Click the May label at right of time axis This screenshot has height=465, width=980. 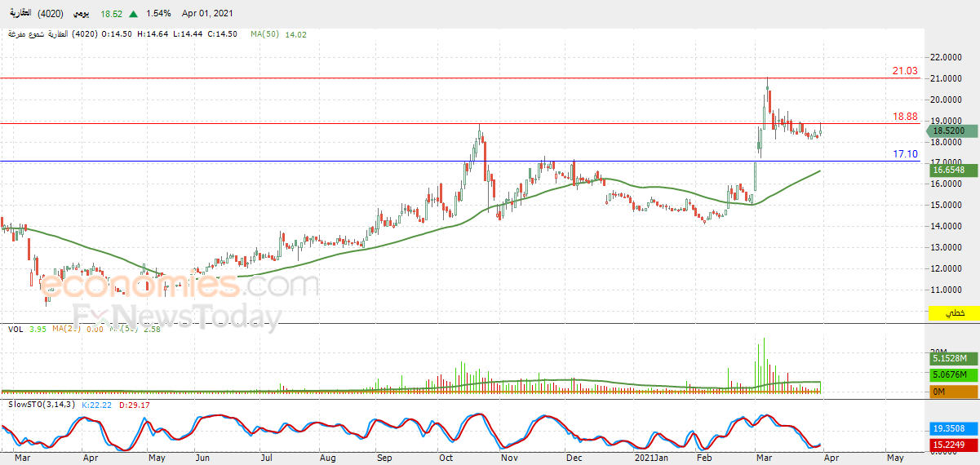click(x=894, y=458)
